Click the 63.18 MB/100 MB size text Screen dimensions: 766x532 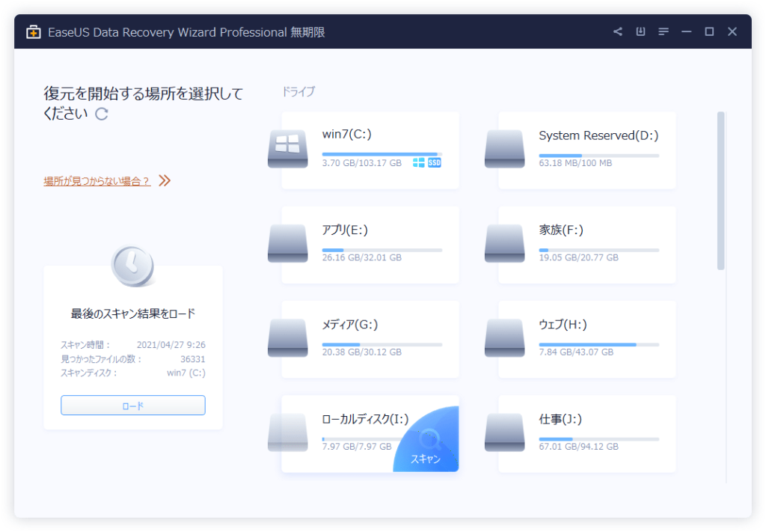tap(575, 163)
